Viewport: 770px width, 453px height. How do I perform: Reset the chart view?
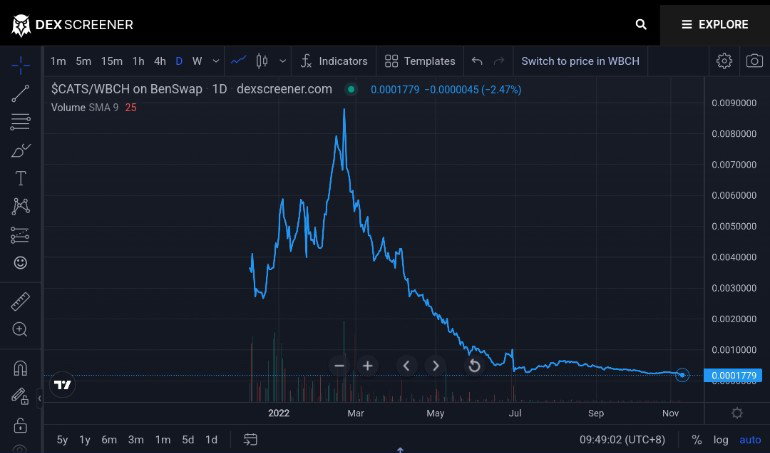[x=474, y=366]
